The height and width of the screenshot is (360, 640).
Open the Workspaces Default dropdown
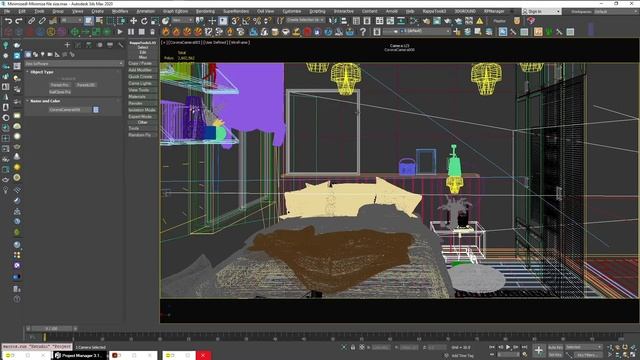(x=615, y=11)
